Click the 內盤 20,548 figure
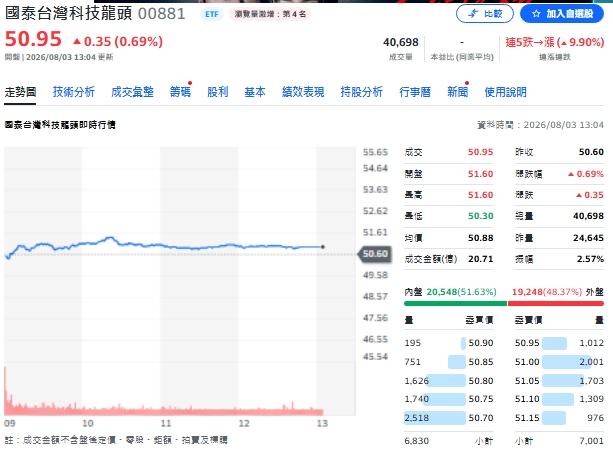The width and height of the screenshot is (613, 455). (x=442, y=292)
